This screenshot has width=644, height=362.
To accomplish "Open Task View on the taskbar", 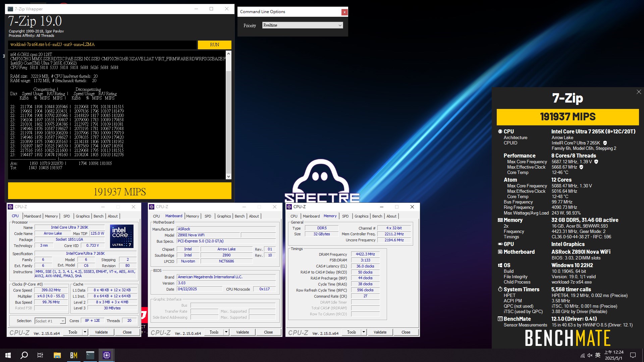I will (x=40, y=355).
